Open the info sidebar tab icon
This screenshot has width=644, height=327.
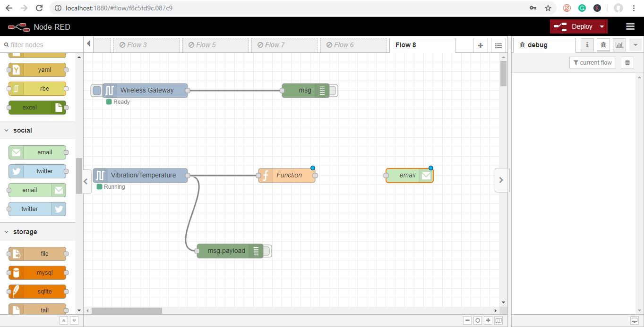pyautogui.click(x=587, y=45)
